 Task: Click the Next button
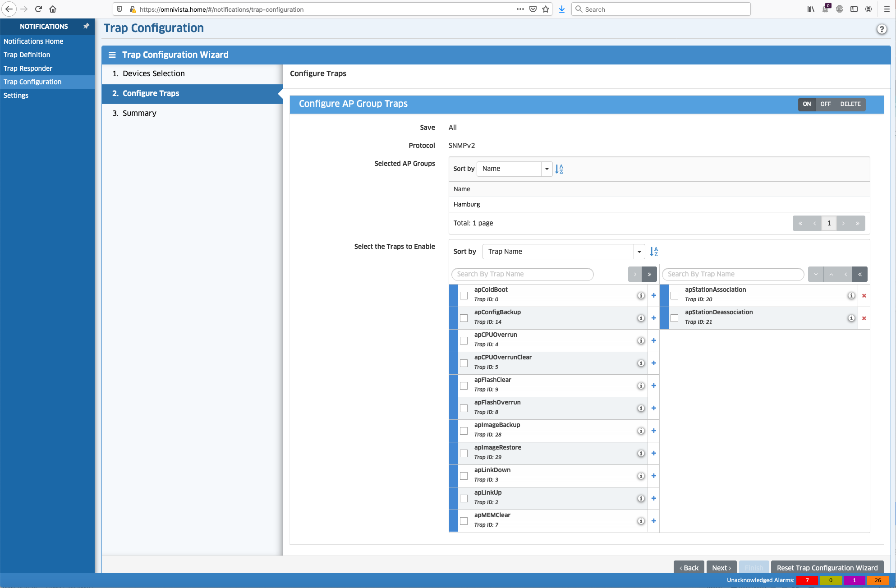[x=721, y=568]
